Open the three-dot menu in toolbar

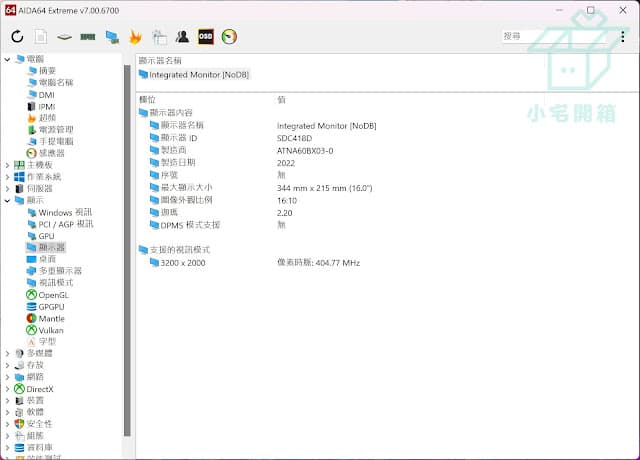point(622,36)
